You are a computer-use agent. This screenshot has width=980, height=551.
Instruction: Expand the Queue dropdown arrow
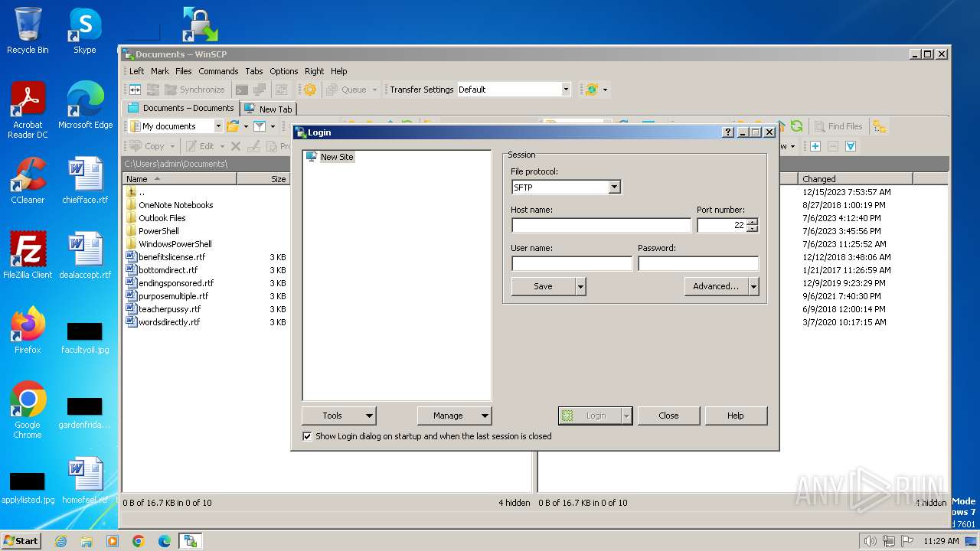(x=374, y=90)
